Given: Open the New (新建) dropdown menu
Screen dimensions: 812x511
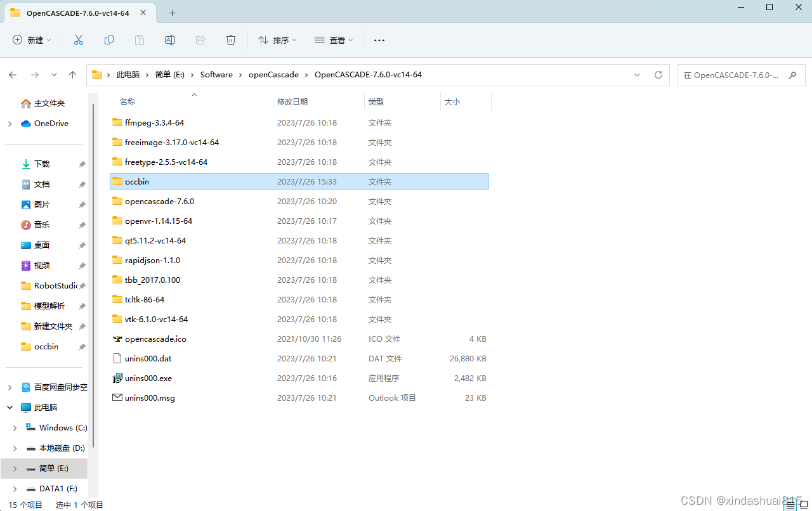Looking at the screenshot, I should (32, 40).
